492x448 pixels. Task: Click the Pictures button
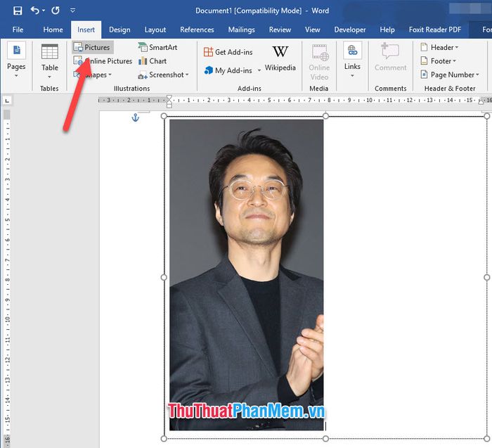pyautogui.click(x=92, y=47)
